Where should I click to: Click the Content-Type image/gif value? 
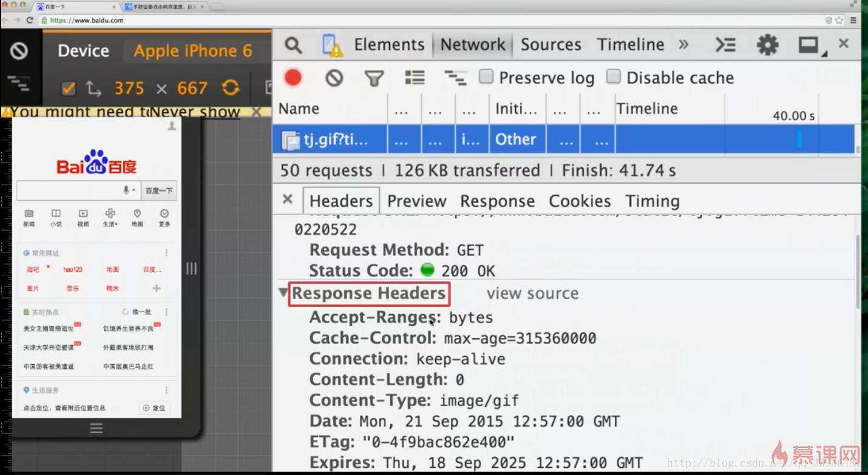click(479, 400)
